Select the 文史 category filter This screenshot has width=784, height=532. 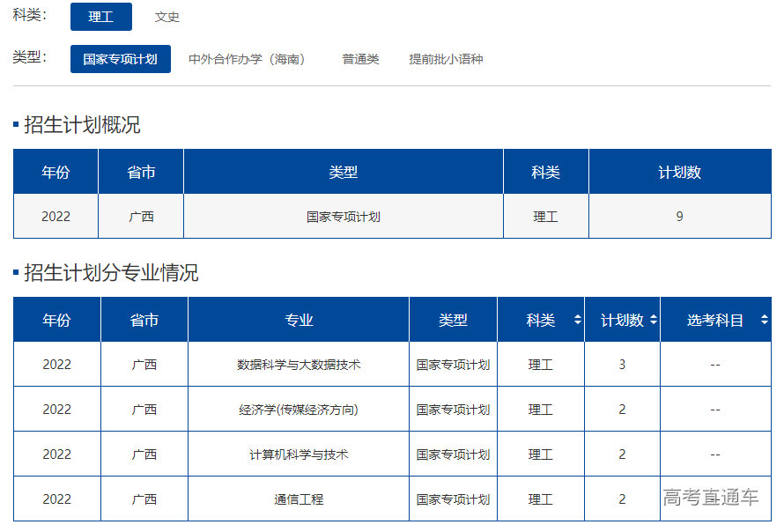pos(167,16)
